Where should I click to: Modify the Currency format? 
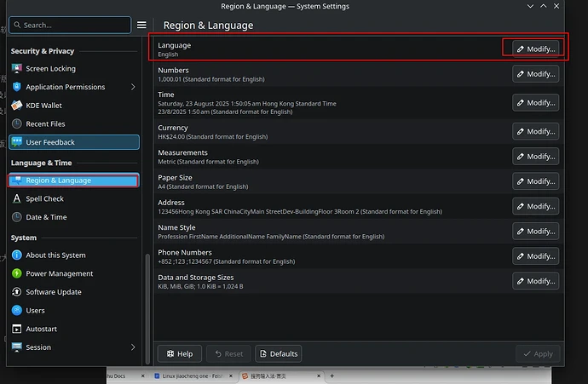pyautogui.click(x=535, y=131)
